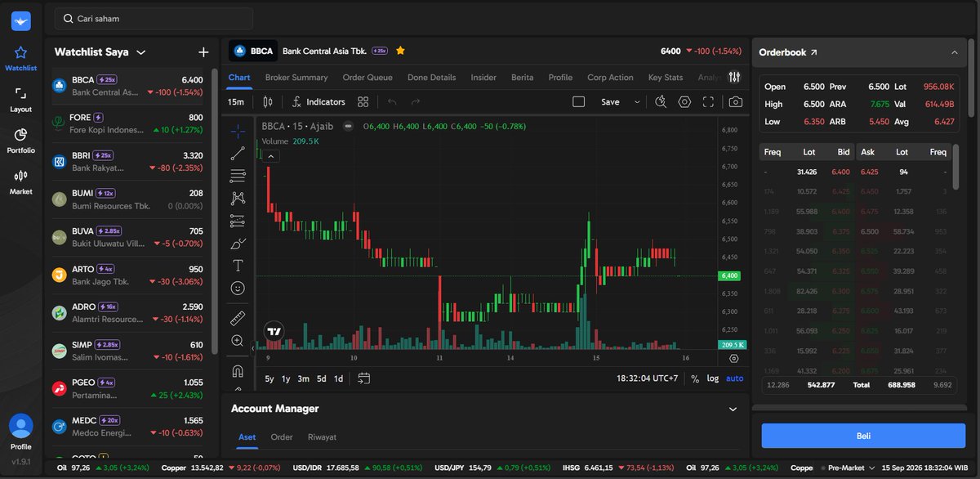Toggle the BBCA favorite star
980x479 pixels.
tap(400, 51)
